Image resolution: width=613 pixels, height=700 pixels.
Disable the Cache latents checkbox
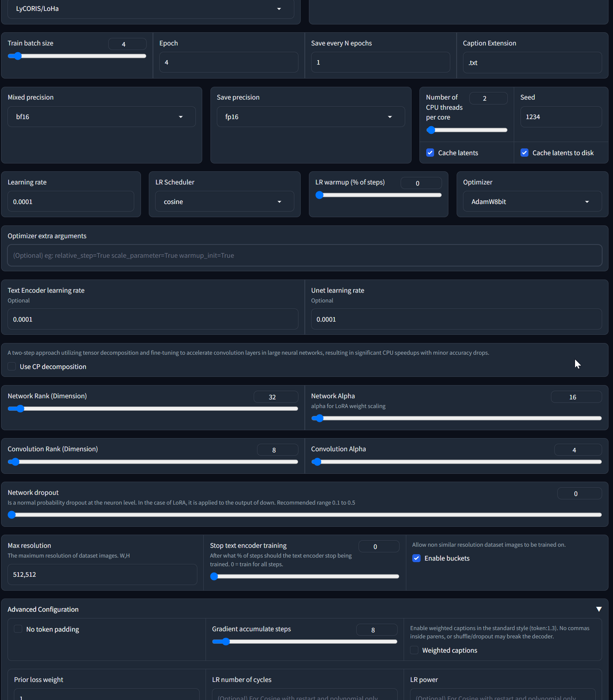(430, 153)
